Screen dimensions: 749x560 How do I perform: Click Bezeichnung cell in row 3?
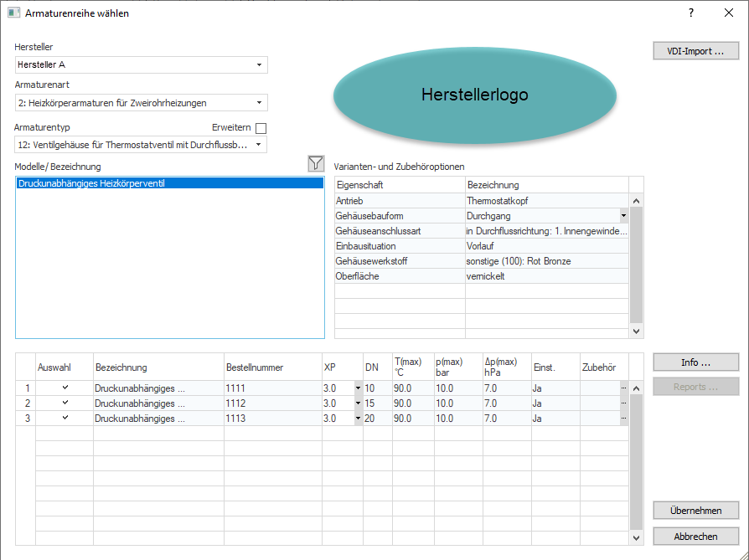[158, 419]
